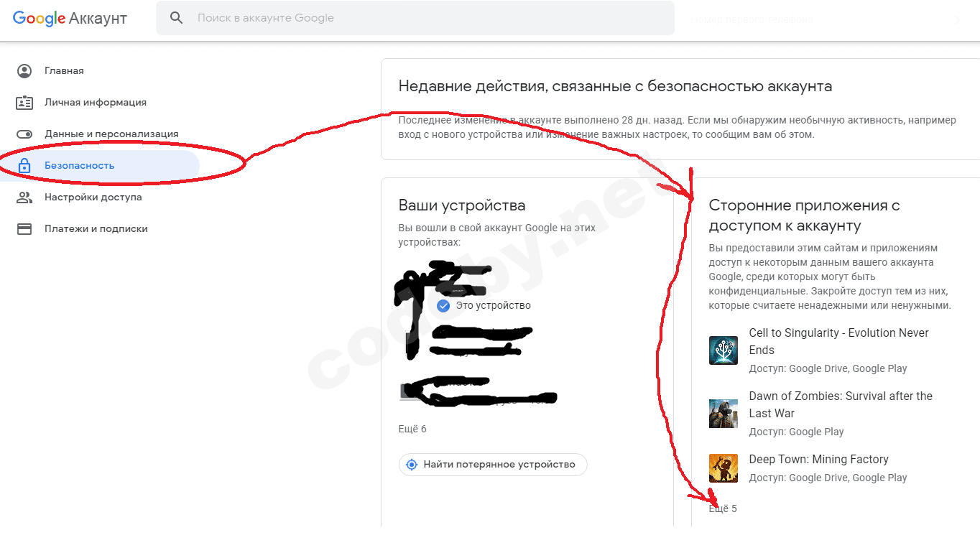Select Безопасность in the left sidebar
This screenshot has height=553, width=980.
point(100,165)
